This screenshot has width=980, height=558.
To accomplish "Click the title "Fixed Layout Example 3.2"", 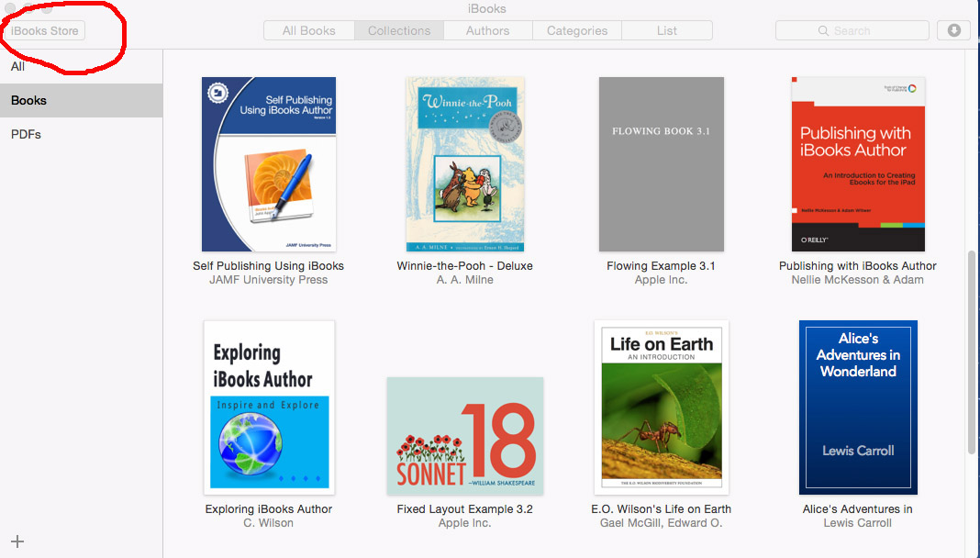I will (x=465, y=508).
